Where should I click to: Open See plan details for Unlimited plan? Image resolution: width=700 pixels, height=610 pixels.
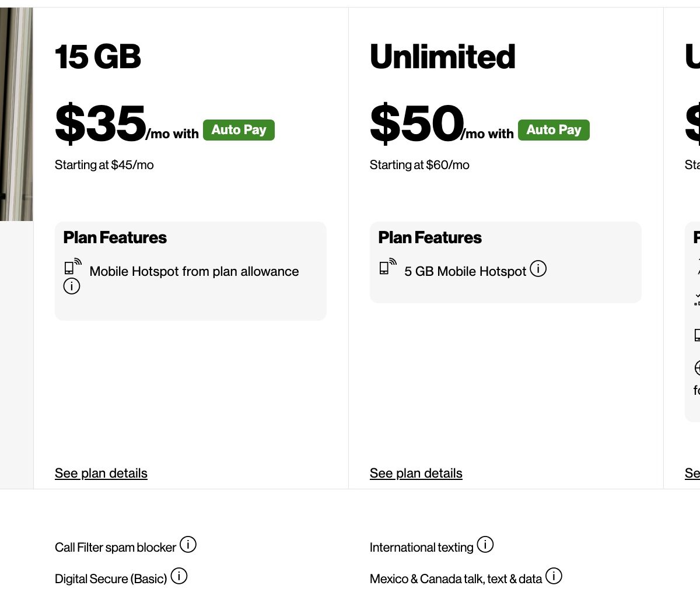click(x=416, y=473)
